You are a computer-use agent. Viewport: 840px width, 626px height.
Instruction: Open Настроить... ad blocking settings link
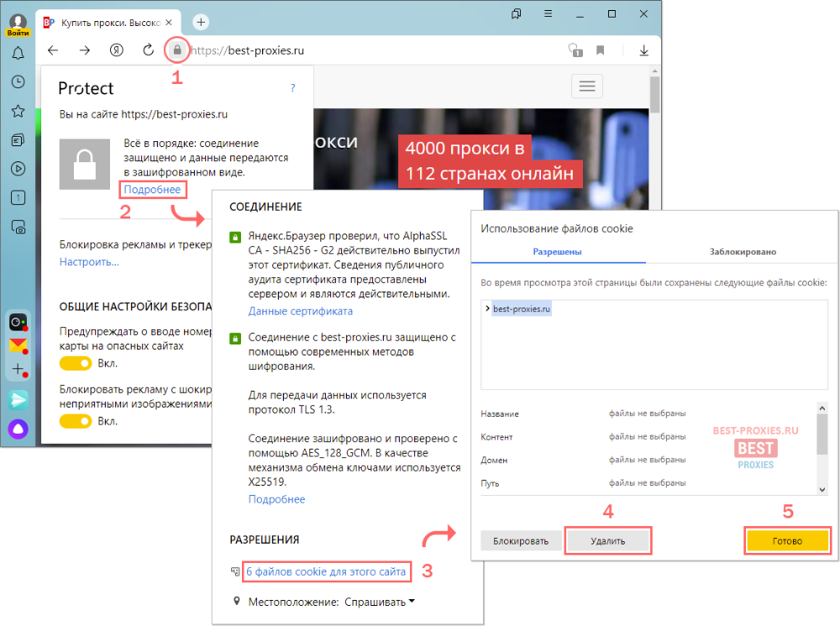click(x=89, y=261)
